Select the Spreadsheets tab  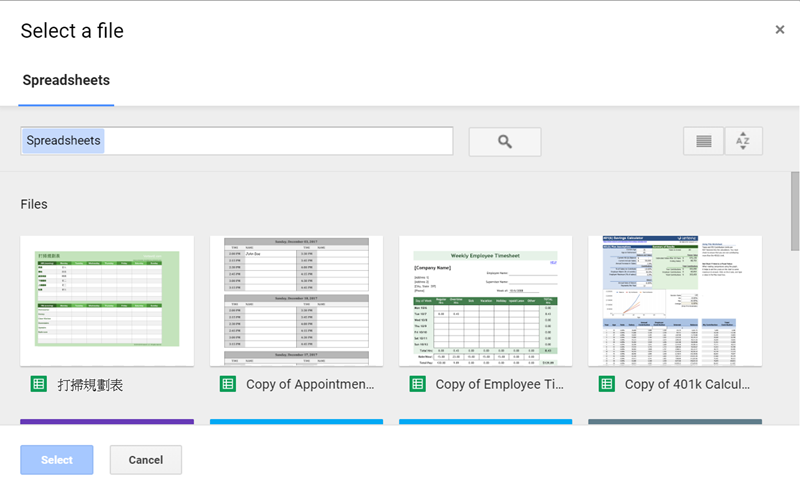(x=66, y=80)
